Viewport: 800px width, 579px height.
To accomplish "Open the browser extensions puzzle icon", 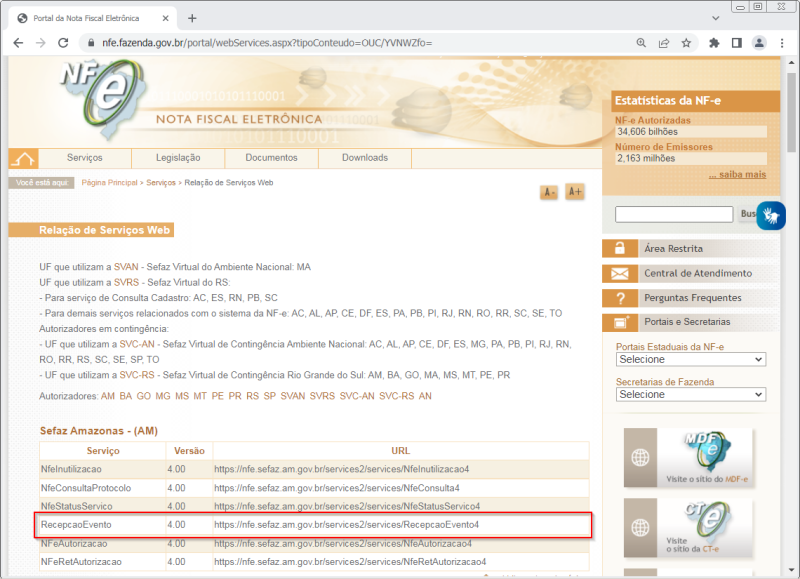I will (712, 43).
